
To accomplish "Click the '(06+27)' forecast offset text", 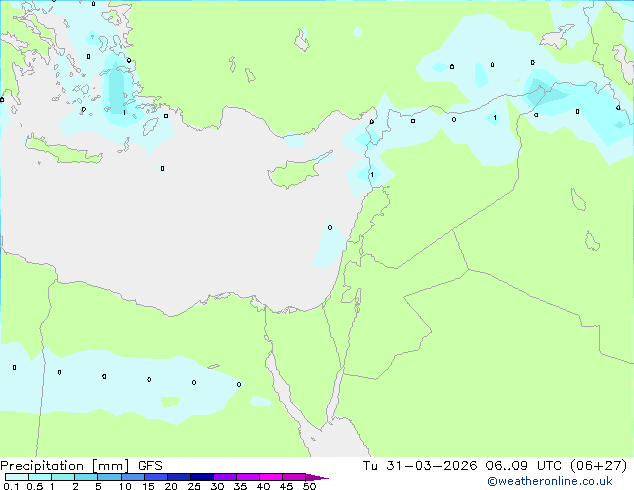I will pos(598,466).
